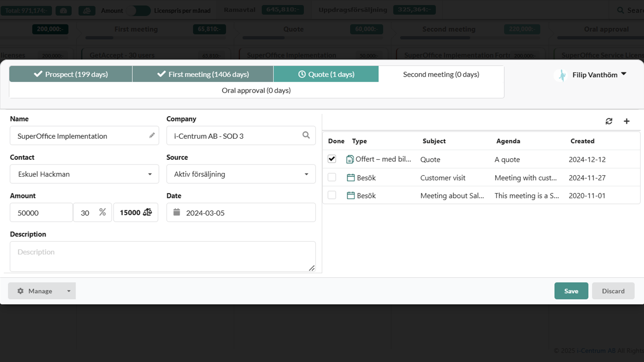The height and width of the screenshot is (362, 644).
Task: Toggle Amount / Licenspris per månad switch
Action: pos(138,11)
